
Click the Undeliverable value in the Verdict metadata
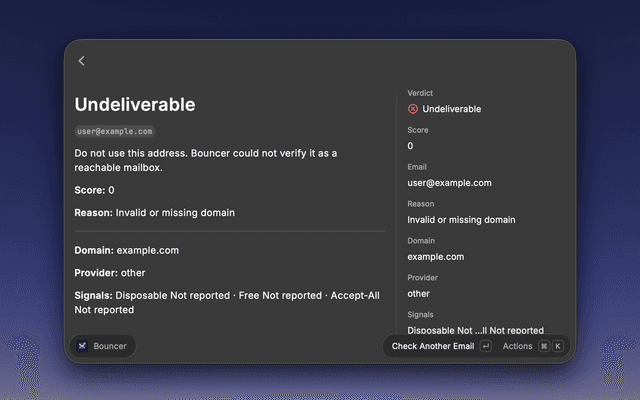click(x=451, y=109)
